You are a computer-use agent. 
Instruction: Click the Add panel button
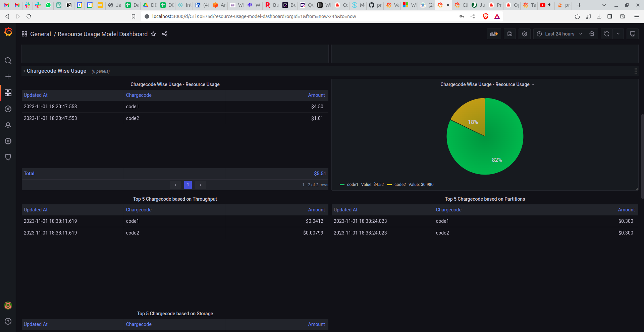(x=494, y=34)
